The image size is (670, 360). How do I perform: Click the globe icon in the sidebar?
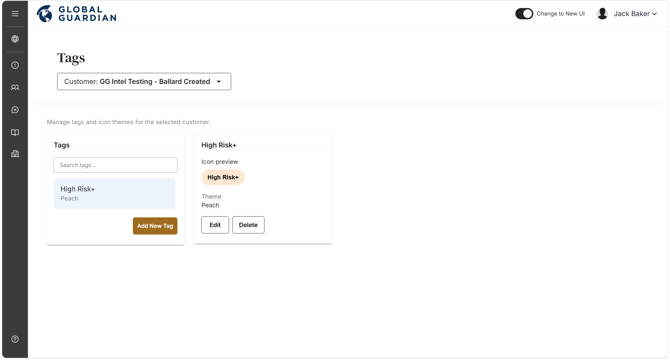[x=15, y=39]
